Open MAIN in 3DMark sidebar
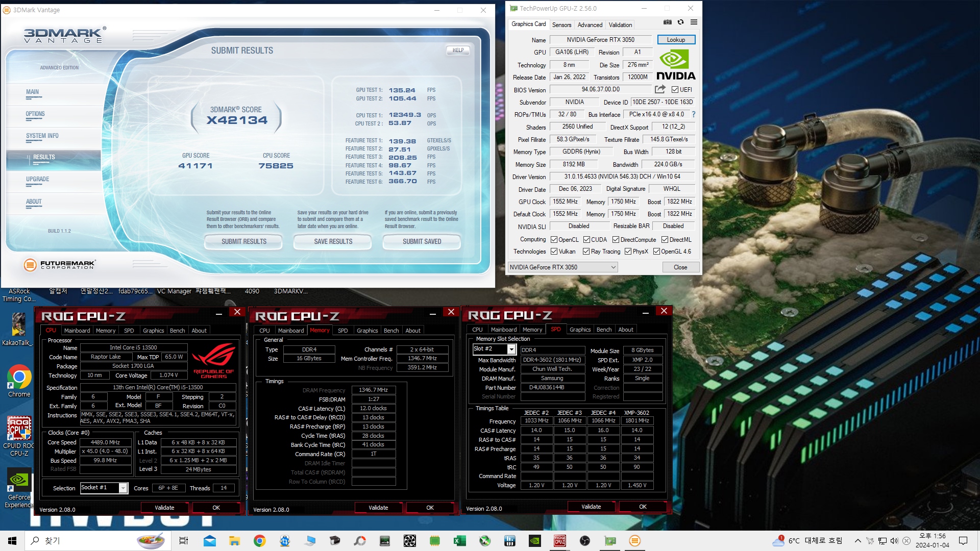The width and height of the screenshot is (980, 551). coord(32,92)
